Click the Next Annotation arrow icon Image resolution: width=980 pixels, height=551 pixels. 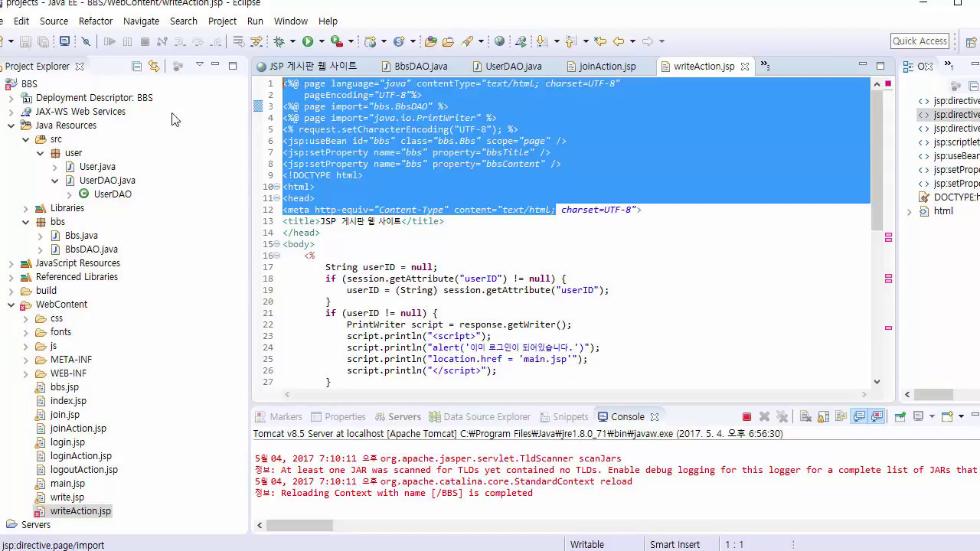pyautogui.click(x=542, y=41)
